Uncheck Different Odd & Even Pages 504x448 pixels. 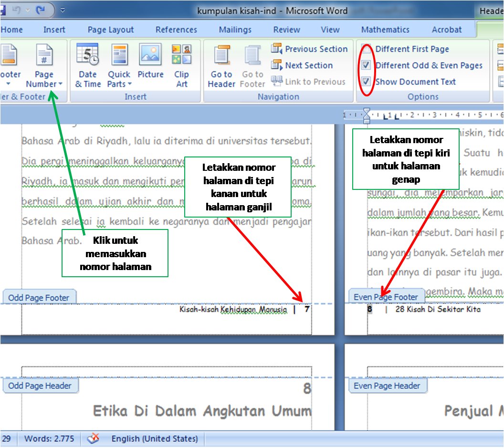click(x=366, y=65)
